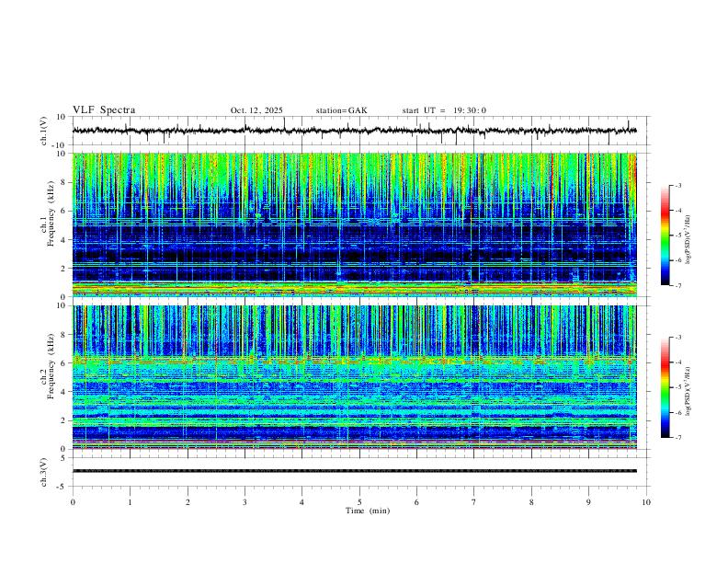
Task: Click the "ch.1(V)" waveform axis label
Action: point(44,131)
